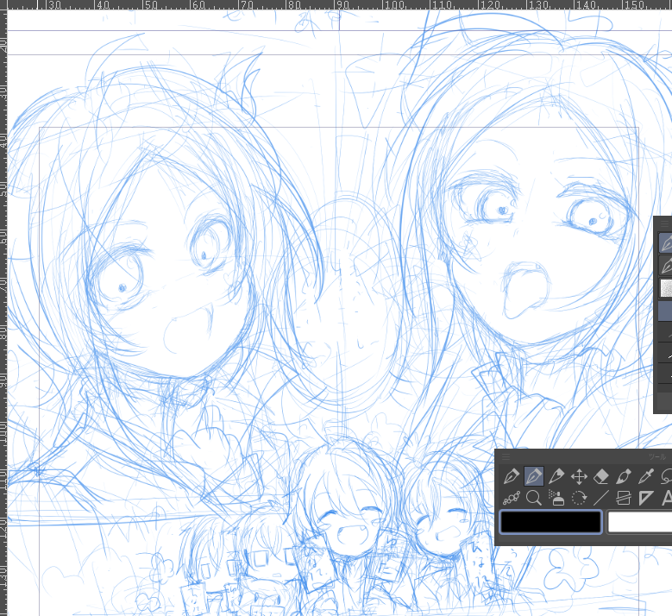This screenshot has height=616, width=672.
Task: Click the highlighted pen tool icon
Action: [534, 476]
